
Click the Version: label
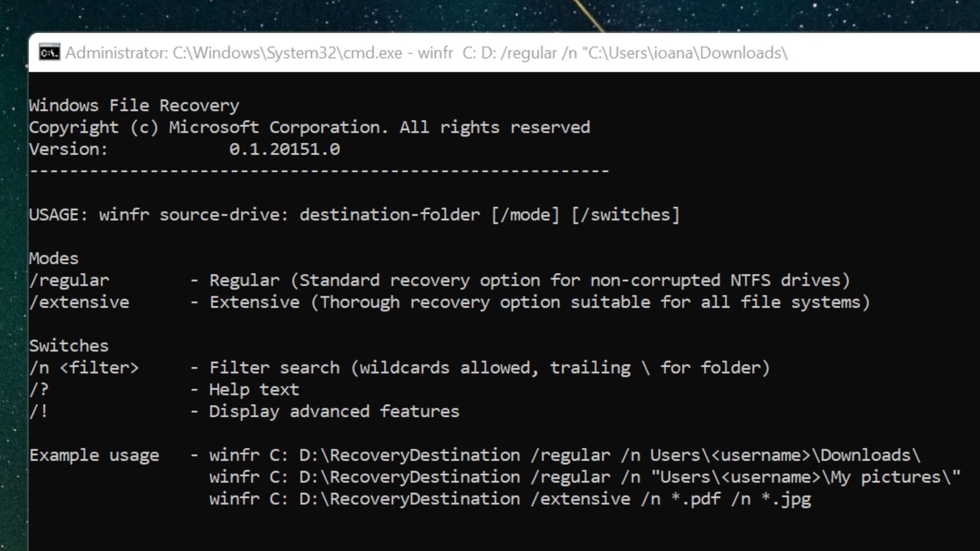[x=68, y=149]
